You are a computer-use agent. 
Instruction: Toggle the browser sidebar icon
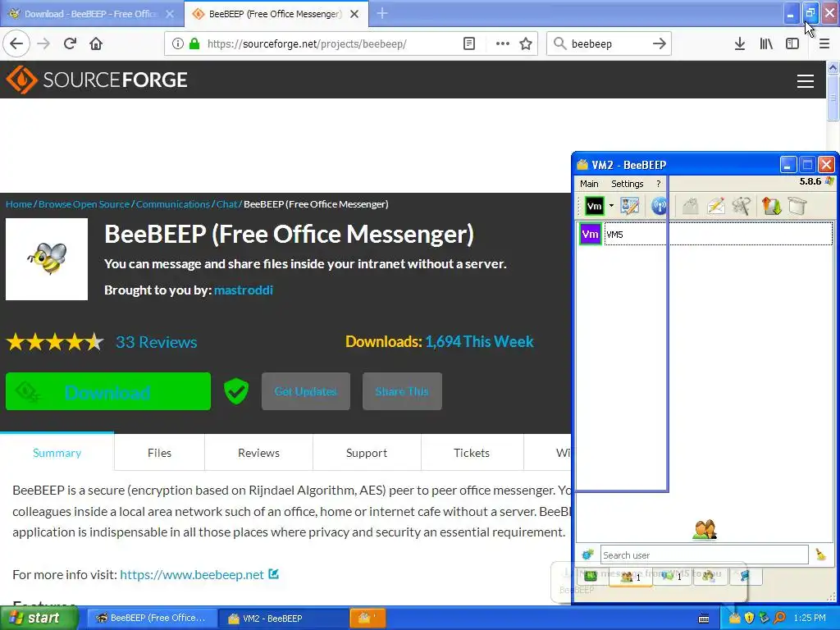coord(792,43)
